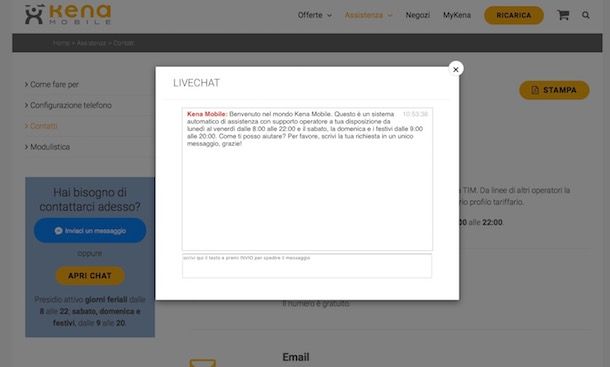This screenshot has width=610, height=367.
Task: Click the Messenger icon in Inviaci un messaggio
Action: coord(58,231)
